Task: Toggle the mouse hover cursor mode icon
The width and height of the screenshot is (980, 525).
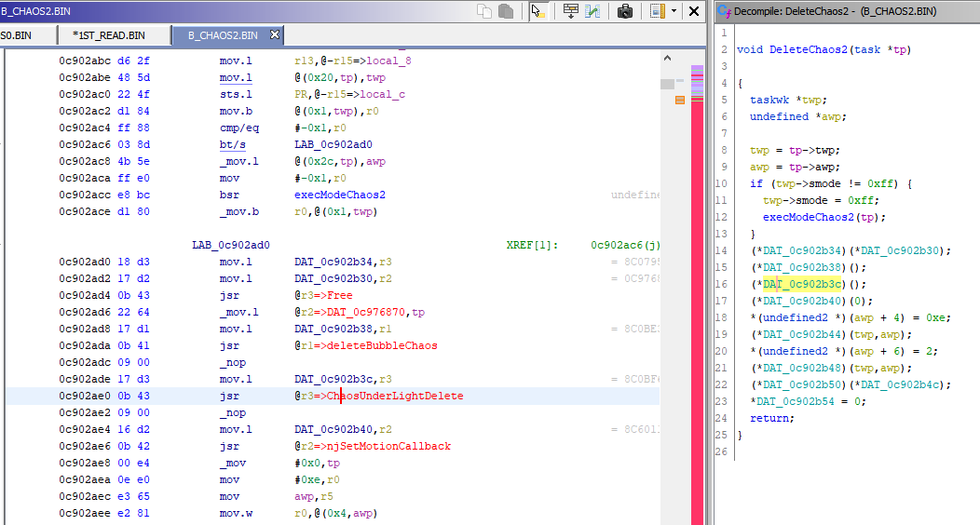Action: pos(538,11)
